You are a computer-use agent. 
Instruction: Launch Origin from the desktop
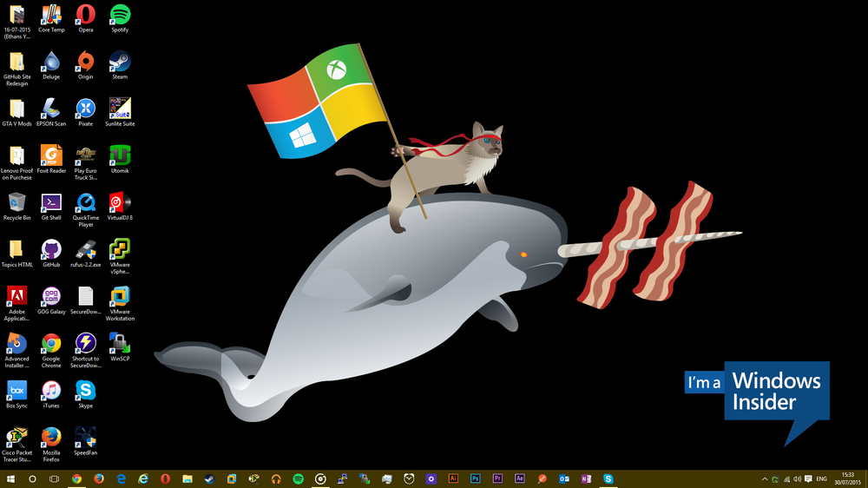[x=85, y=65]
